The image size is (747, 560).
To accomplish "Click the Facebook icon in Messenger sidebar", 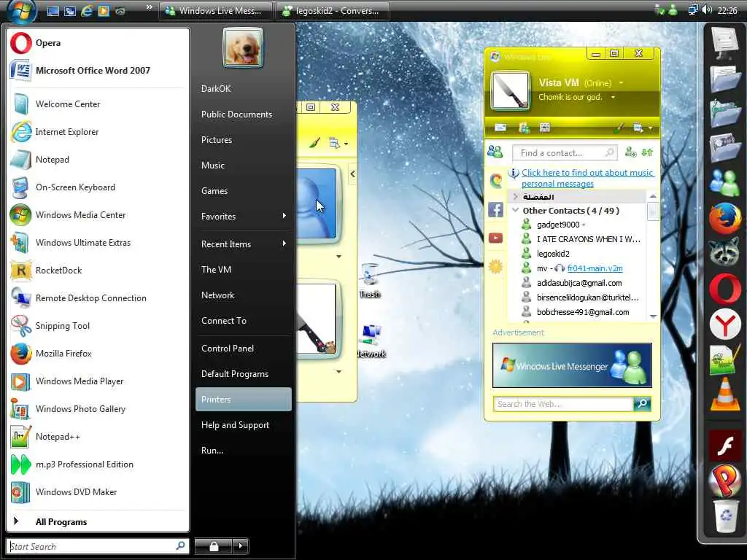I will point(495,209).
